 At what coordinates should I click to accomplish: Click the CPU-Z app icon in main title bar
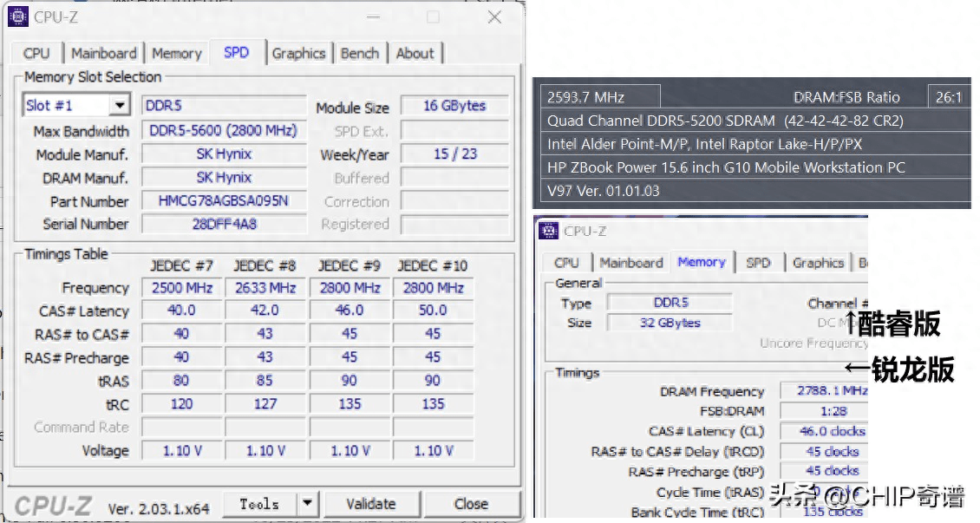18,16
